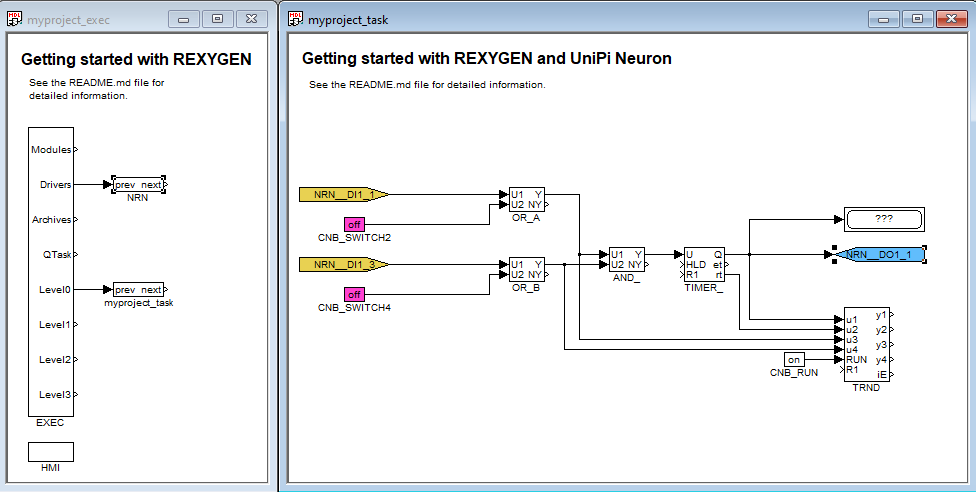976x492 pixels.
Task: Minimize the myproject_exec window
Action: [184, 19]
